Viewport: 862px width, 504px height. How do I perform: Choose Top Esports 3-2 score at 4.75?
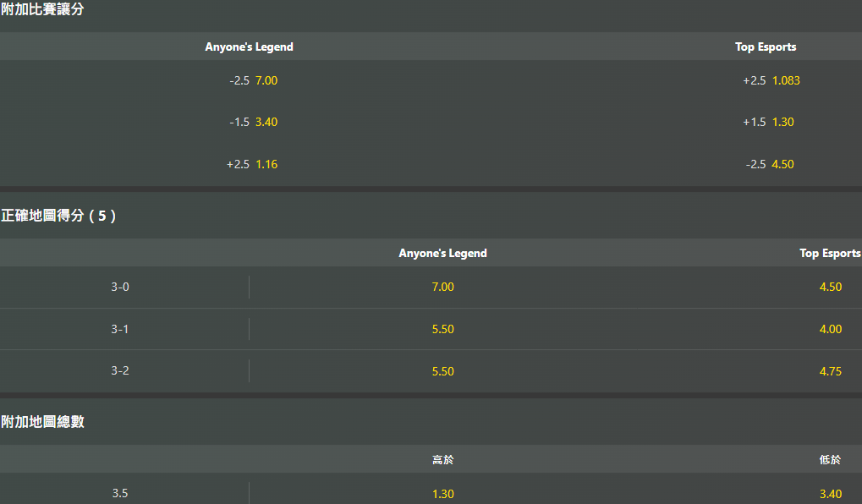click(x=830, y=371)
